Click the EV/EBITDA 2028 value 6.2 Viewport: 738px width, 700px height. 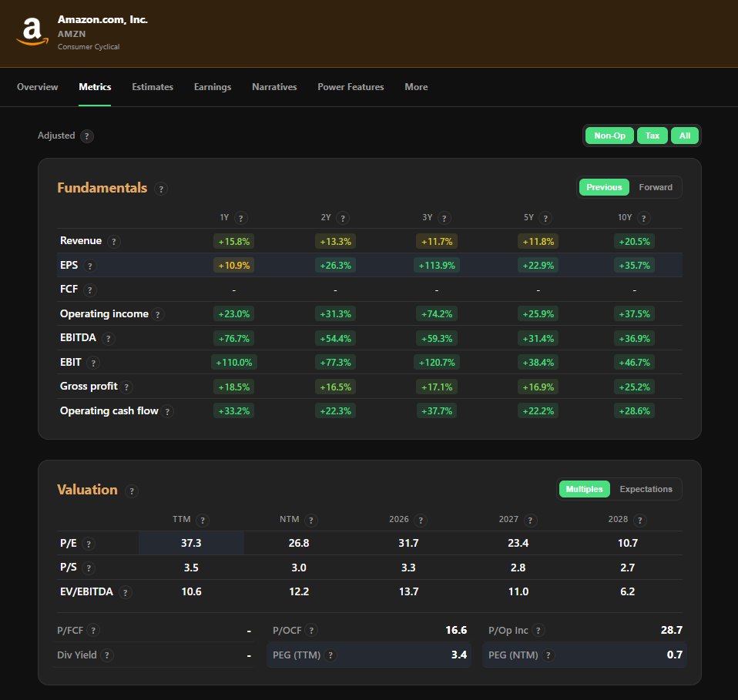[x=627, y=591]
